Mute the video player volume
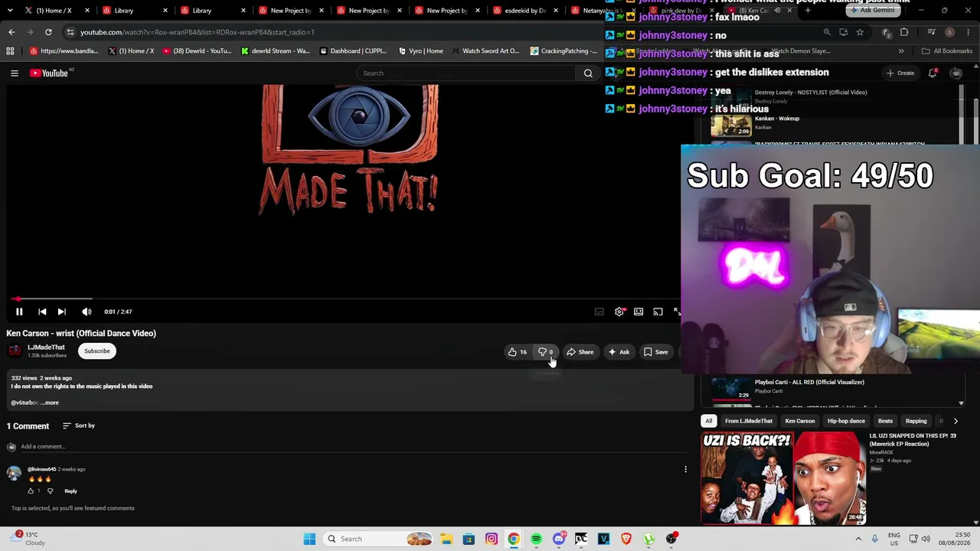Image resolution: width=980 pixels, height=551 pixels. click(87, 311)
